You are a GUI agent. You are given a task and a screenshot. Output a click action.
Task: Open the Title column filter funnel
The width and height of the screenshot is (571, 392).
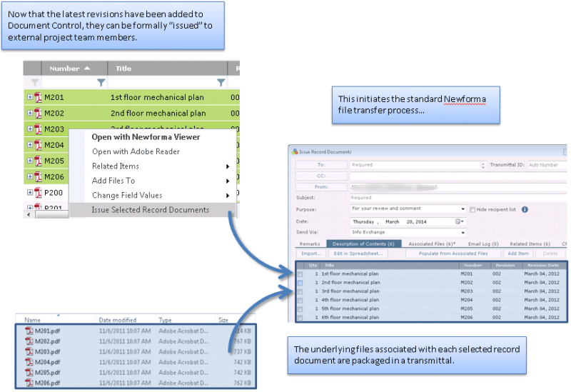(x=221, y=83)
